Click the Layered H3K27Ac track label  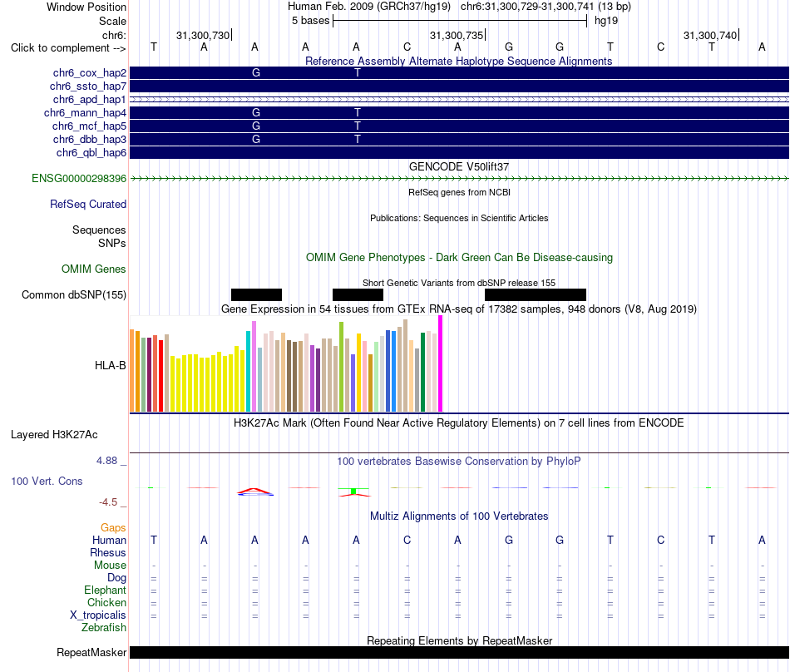[x=54, y=435]
